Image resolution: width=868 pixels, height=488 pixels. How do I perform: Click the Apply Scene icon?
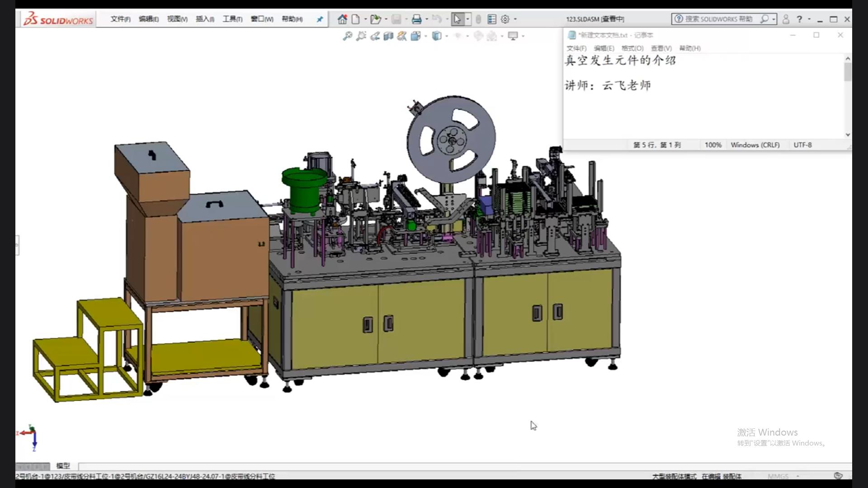coord(492,36)
